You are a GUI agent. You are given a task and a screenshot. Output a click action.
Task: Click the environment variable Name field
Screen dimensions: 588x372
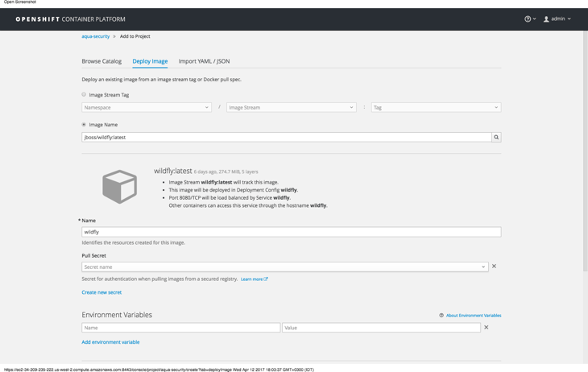tap(180, 328)
